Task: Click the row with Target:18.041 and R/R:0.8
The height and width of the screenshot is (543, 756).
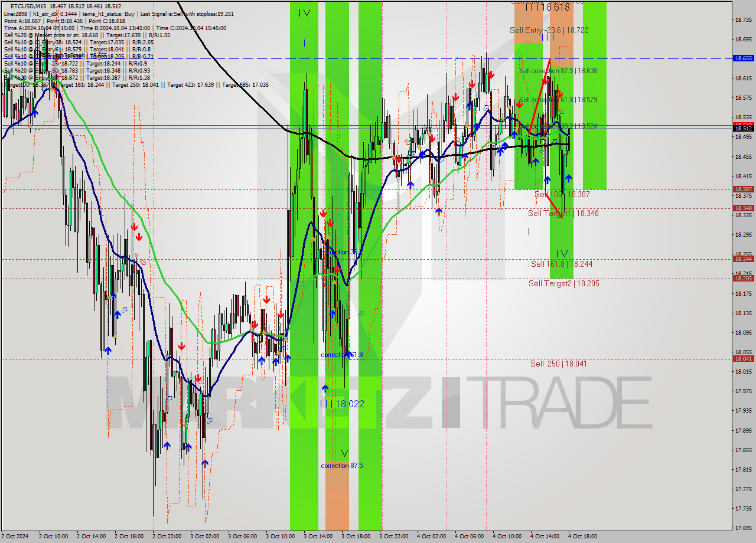Action: click(77, 49)
